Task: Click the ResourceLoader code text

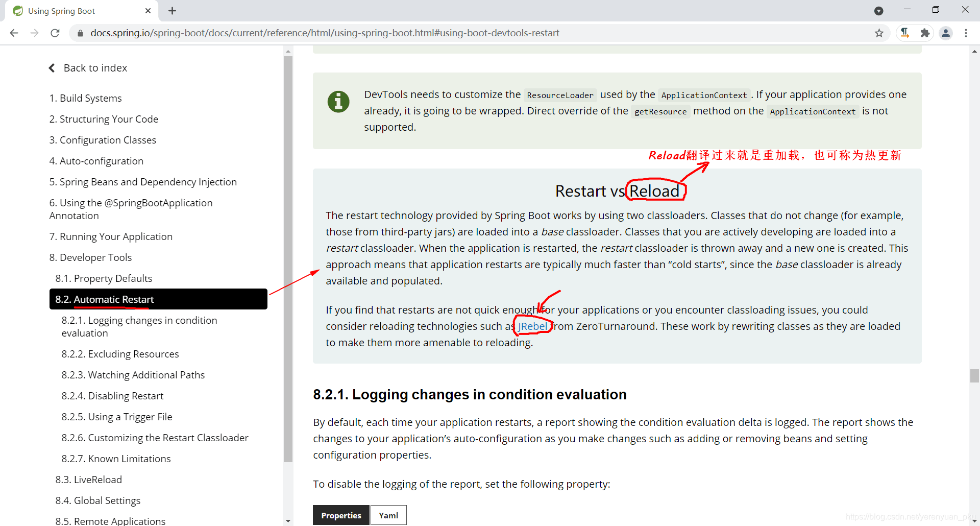Action: pyautogui.click(x=560, y=95)
